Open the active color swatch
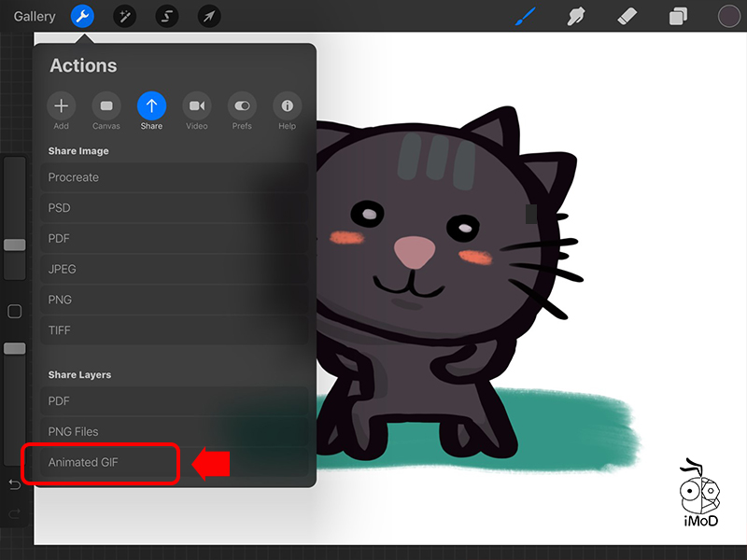This screenshot has width=747, height=560. 728,16
